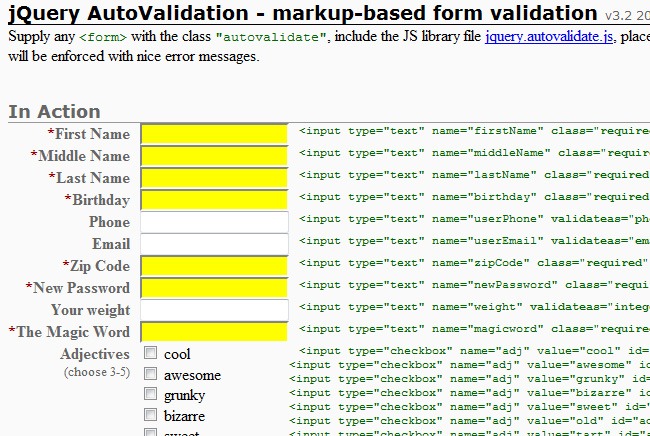Select the 'cool' checkbox label text
650x436 pixels.
(177, 354)
